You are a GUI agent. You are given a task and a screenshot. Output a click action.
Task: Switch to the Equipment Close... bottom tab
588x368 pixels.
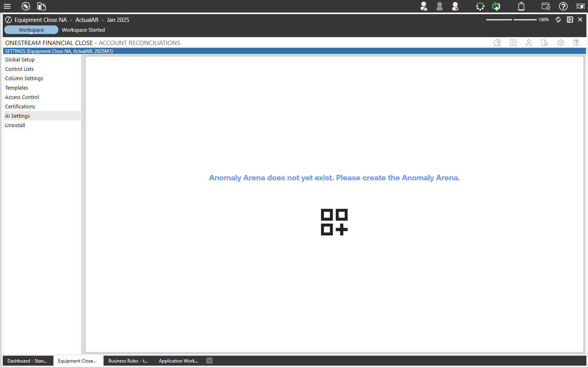coord(78,361)
